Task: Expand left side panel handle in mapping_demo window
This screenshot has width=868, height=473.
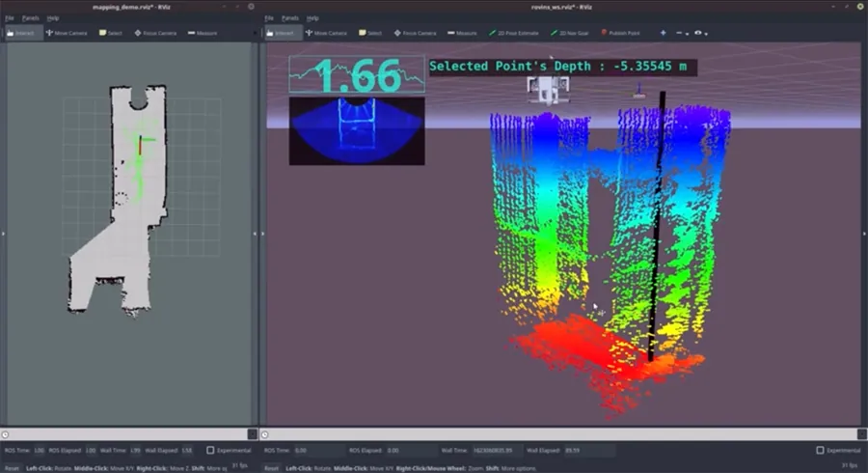Action: point(3,234)
